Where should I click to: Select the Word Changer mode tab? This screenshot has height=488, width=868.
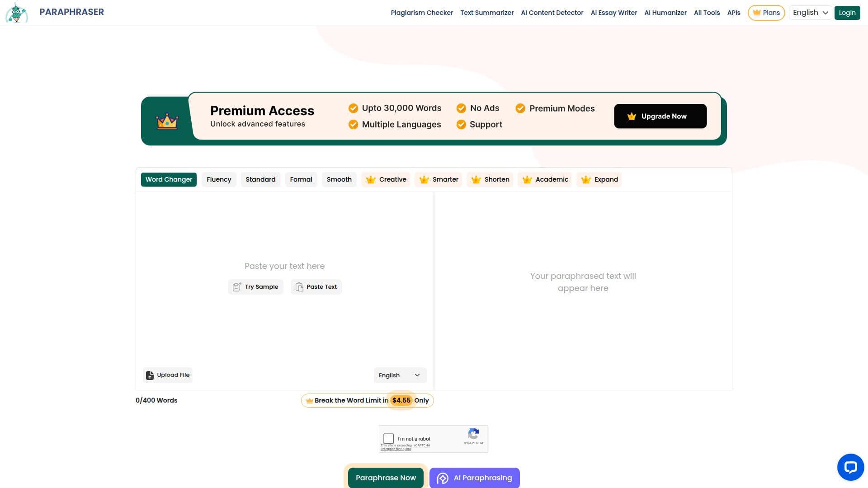click(169, 179)
